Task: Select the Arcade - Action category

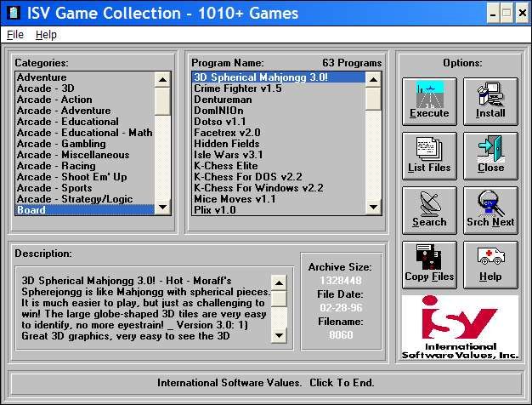Action: pos(85,100)
